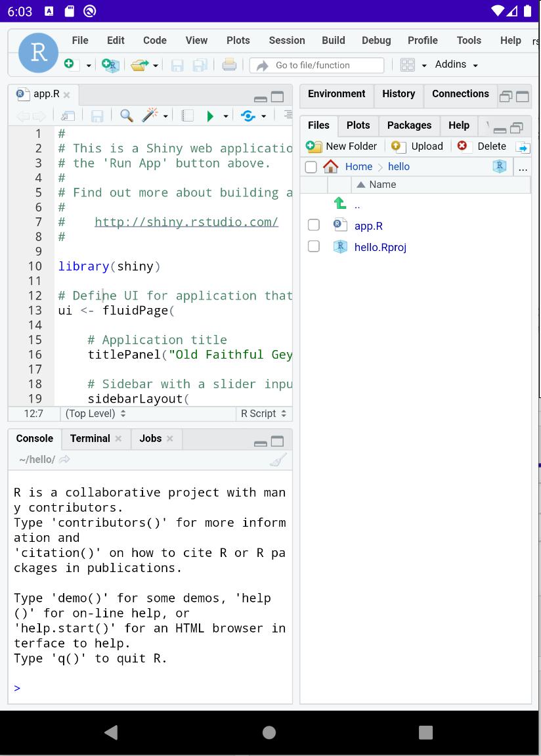Image resolution: width=541 pixels, height=756 pixels.
Task: Open the R Script file type selector
Action: tap(263, 414)
